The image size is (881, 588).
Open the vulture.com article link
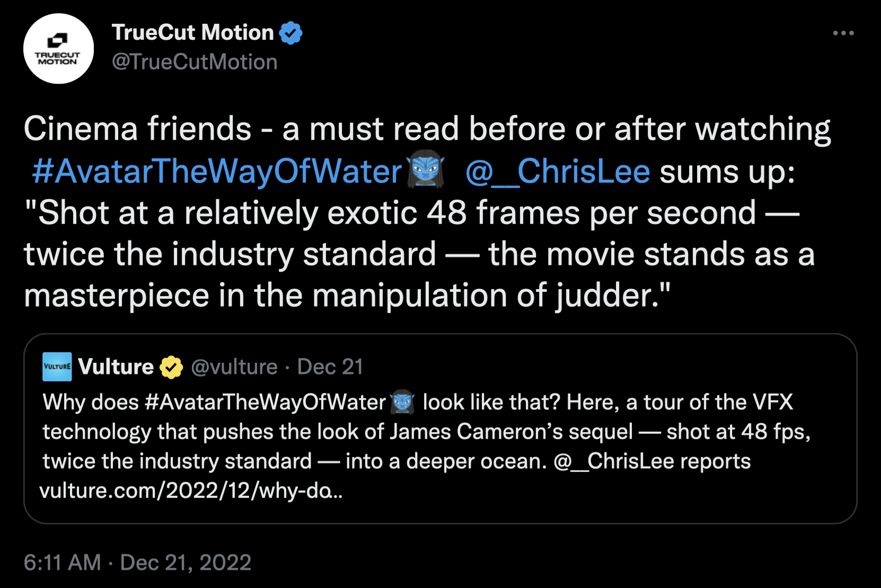(x=191, y=491)
